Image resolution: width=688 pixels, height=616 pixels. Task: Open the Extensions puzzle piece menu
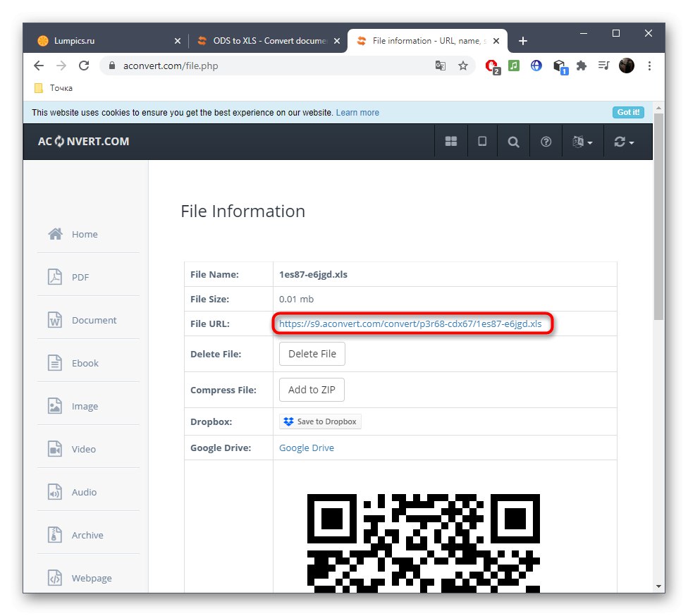[x=582, y=66]
